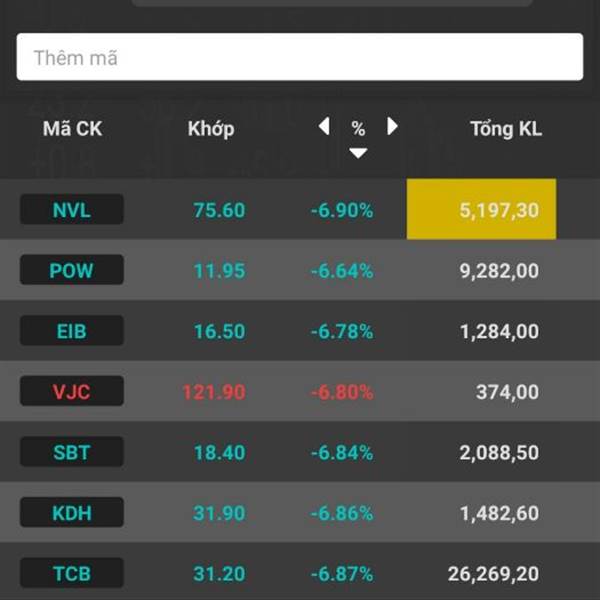Image resolution: width=600 pixels, height=600 pixels.
Task: Open the POW stock symbol badge
Action: [x=72, y=270]
